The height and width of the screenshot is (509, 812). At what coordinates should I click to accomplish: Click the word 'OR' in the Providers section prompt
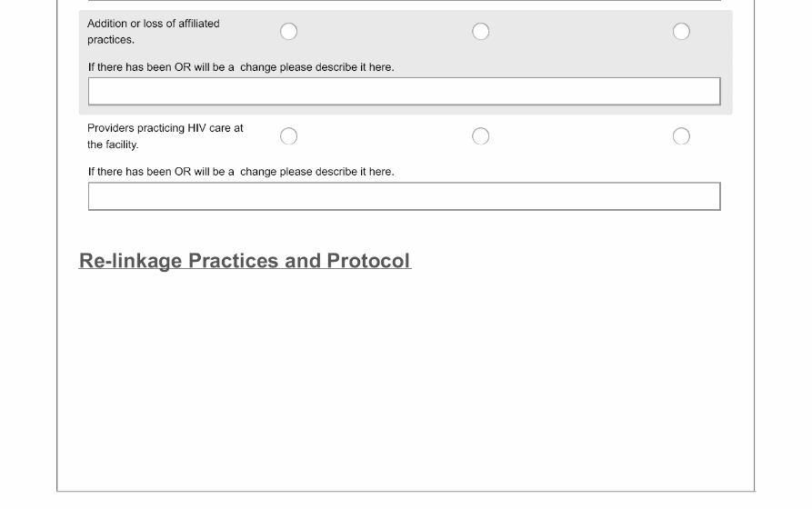point(183,172)
